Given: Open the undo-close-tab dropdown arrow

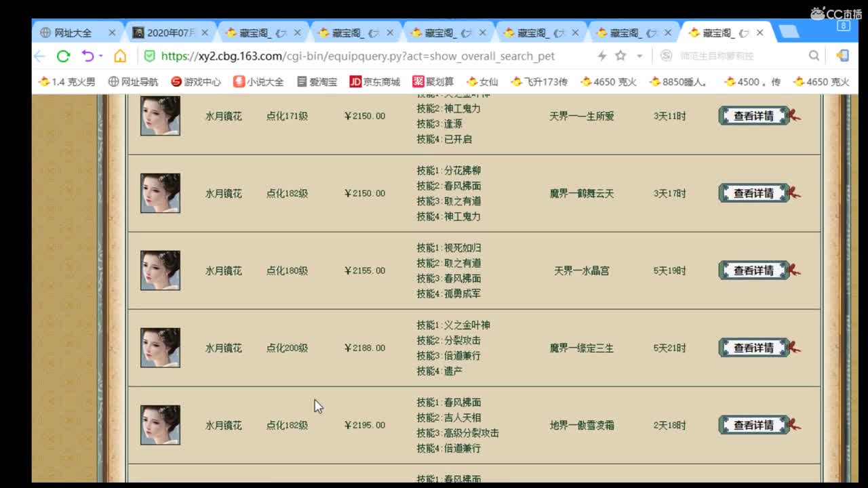Looking at the screenshot, I should (101, 56).
